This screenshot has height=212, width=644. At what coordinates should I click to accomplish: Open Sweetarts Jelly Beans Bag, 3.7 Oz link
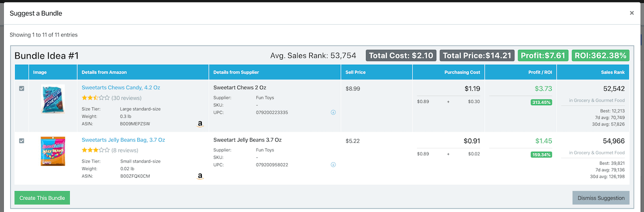click(x=123, y=140)
